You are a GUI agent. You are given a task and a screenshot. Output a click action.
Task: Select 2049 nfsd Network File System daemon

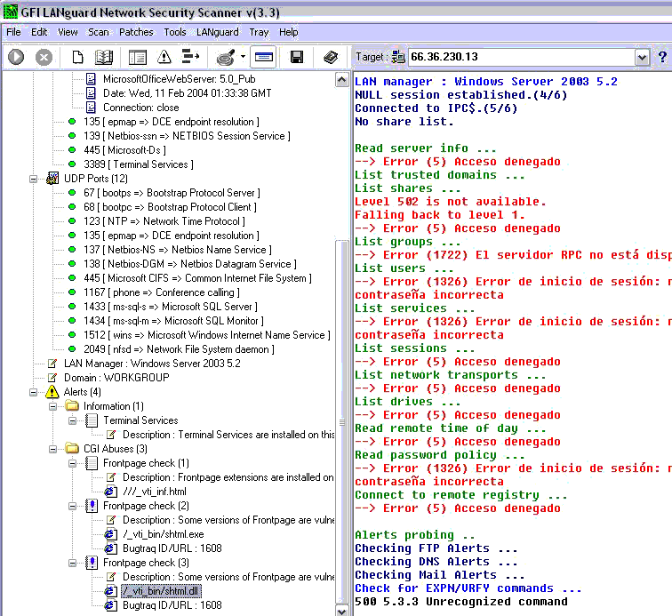tap(180, 349)
